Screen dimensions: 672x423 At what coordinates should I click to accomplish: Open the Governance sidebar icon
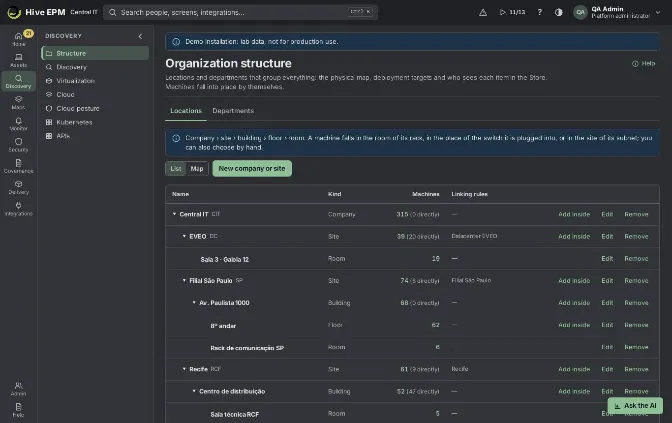[x=18, y=166]
